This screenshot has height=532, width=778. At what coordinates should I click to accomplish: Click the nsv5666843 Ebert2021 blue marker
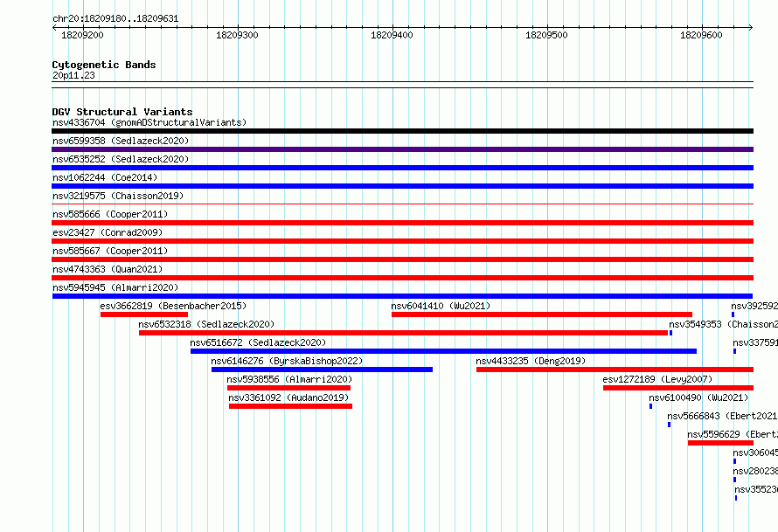(669, 425)
